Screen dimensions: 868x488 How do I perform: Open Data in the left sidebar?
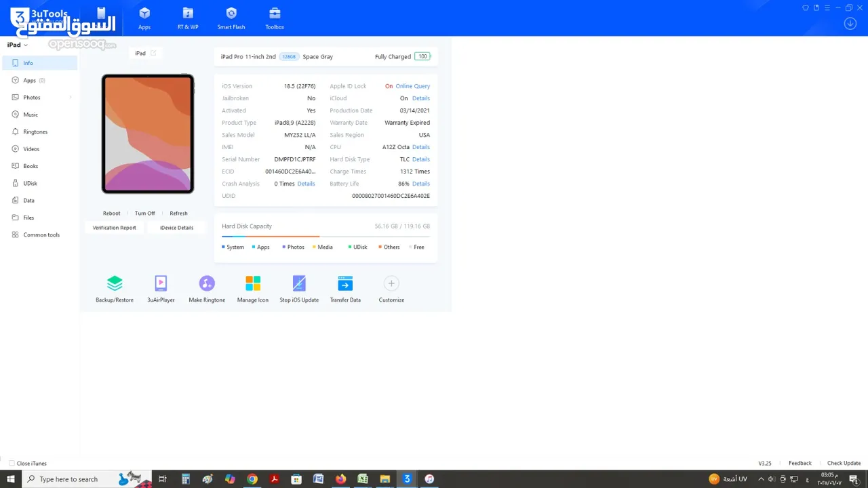point(39,201)
